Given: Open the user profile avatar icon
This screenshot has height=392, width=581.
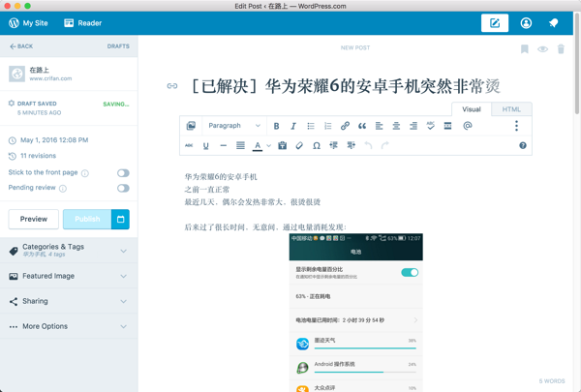Looking at the screenshot, I should tap(526, 23).
